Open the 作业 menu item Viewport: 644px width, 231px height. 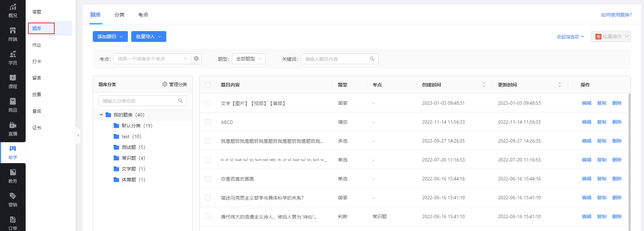click(x=37, y=45)
